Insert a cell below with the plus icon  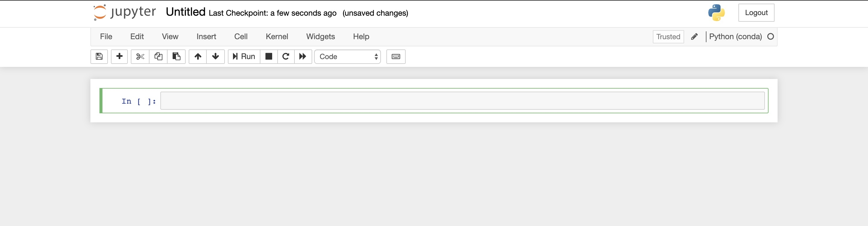[119, 57]
